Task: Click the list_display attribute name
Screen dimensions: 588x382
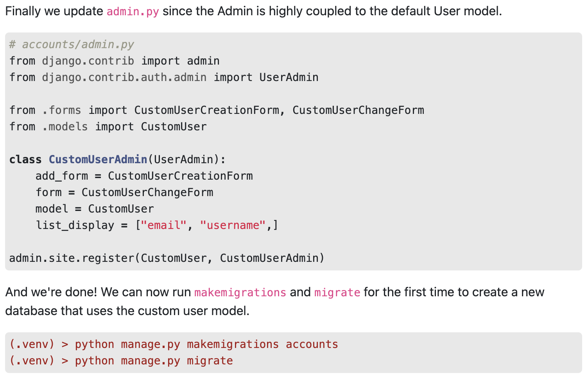Action: click(75, 225)
